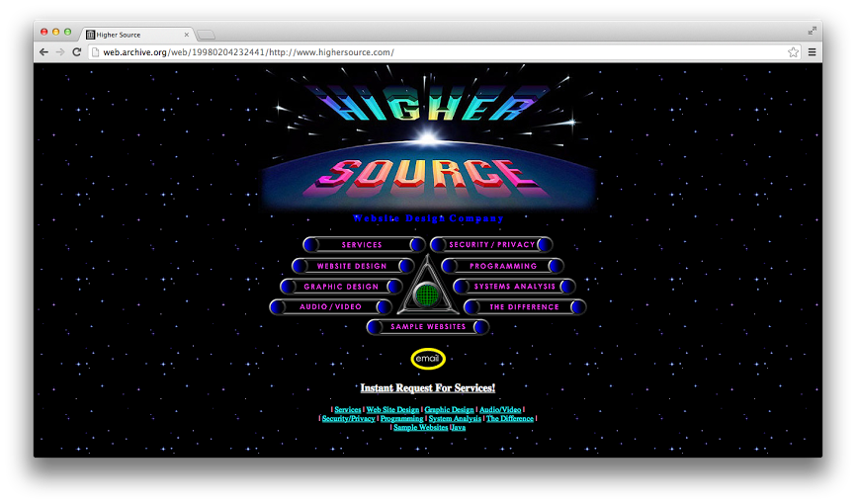Follow the Services text link

tap(348, 409)
